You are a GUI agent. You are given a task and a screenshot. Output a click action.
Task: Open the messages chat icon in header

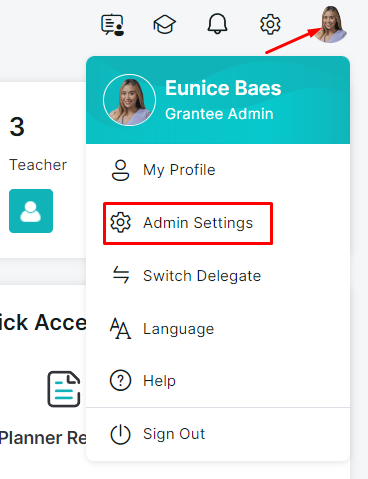pos(113,24)
